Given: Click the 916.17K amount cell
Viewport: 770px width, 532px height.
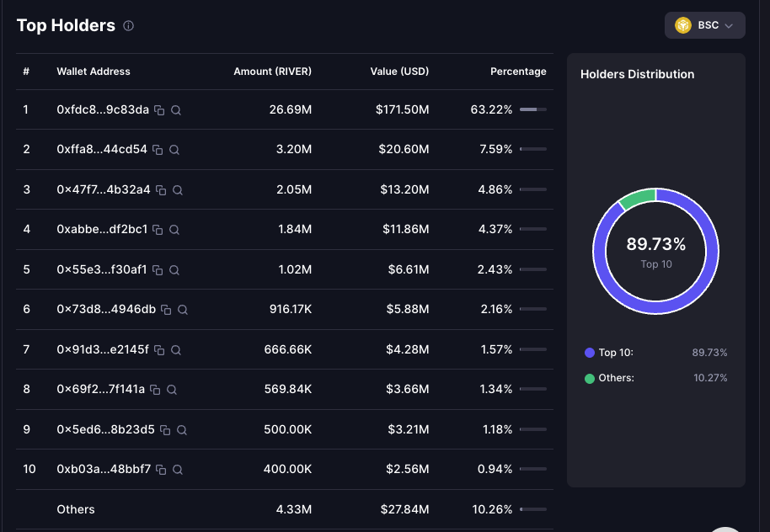Looking at the screenshot, I should (x=290, y=309).
